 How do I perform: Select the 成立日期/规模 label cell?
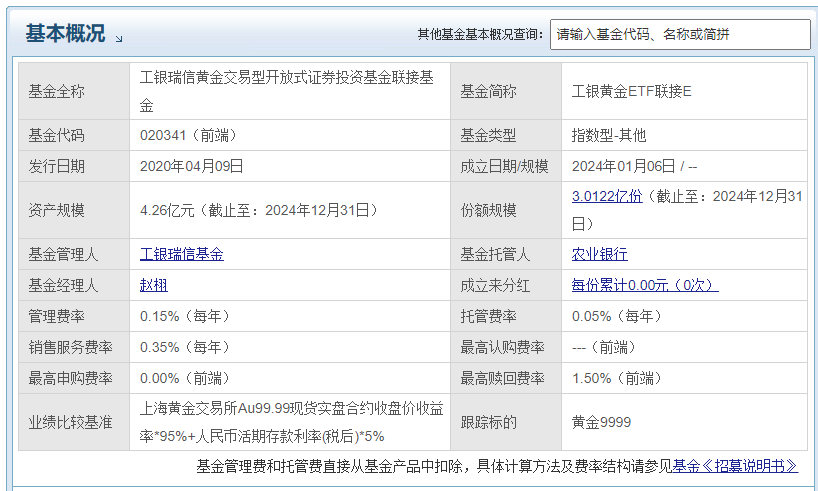click(x=506, y=166)
